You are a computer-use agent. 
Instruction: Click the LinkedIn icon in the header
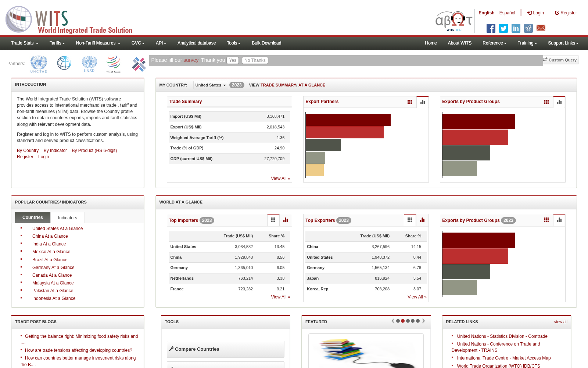516,28
